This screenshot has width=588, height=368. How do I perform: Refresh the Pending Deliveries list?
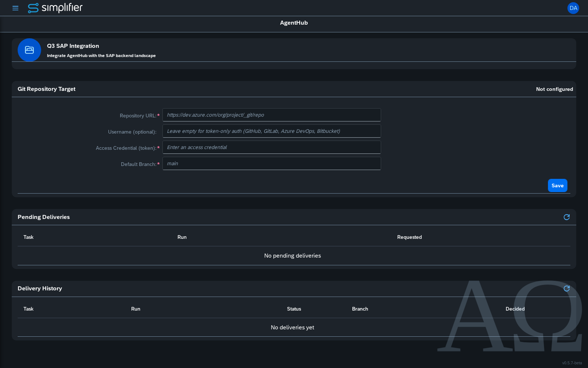click(567, 217)
